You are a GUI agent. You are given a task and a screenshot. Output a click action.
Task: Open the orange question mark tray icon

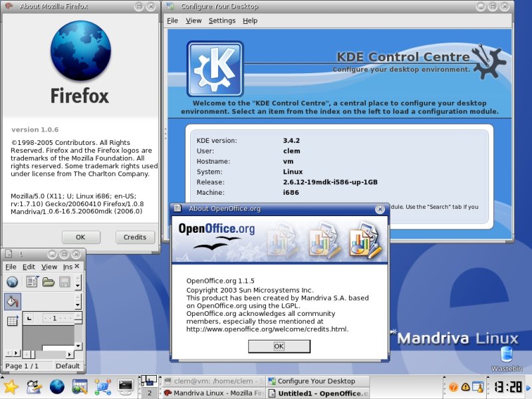coord(454,387)
